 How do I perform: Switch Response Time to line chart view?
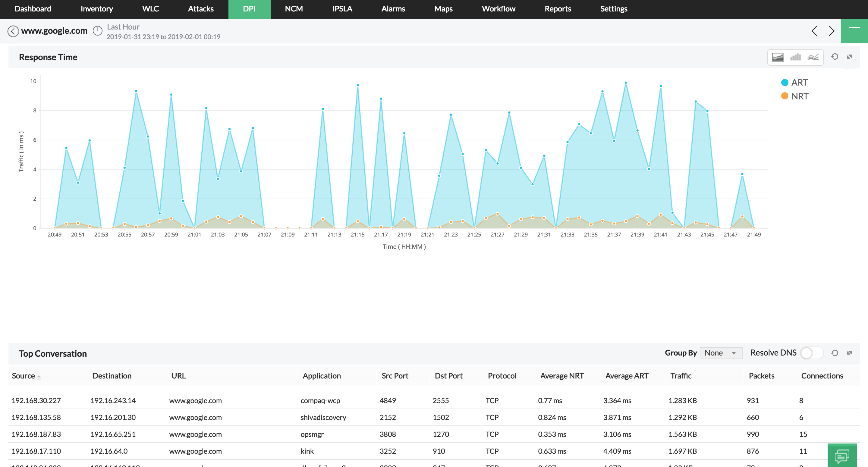pos(813,57)
